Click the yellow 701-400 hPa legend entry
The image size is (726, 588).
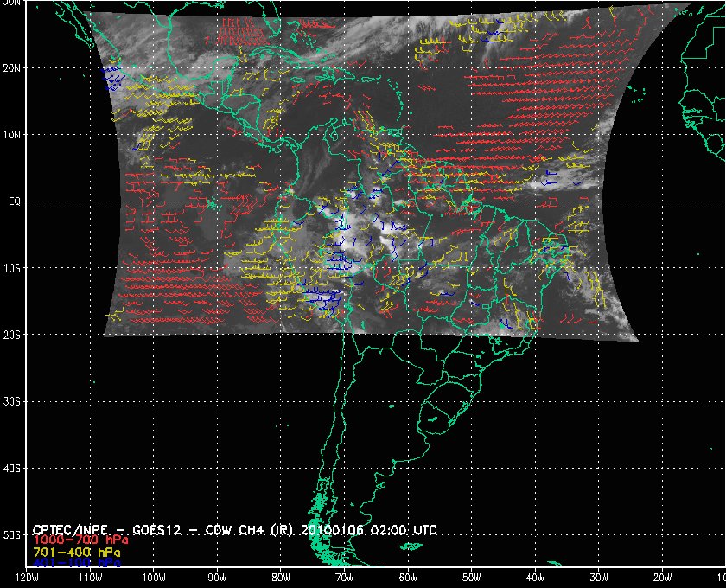[x=76, y=553]
